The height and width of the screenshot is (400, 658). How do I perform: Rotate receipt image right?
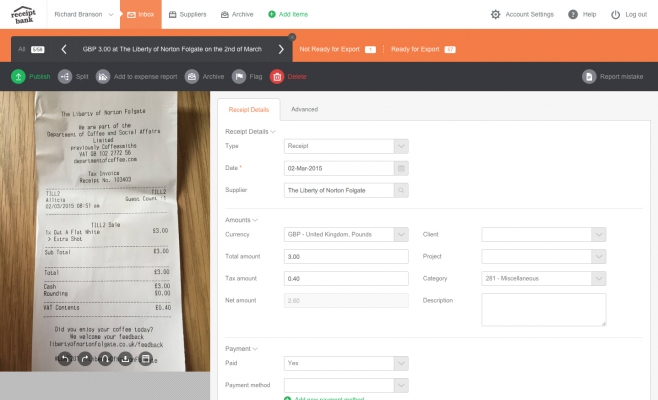point(85,358)
